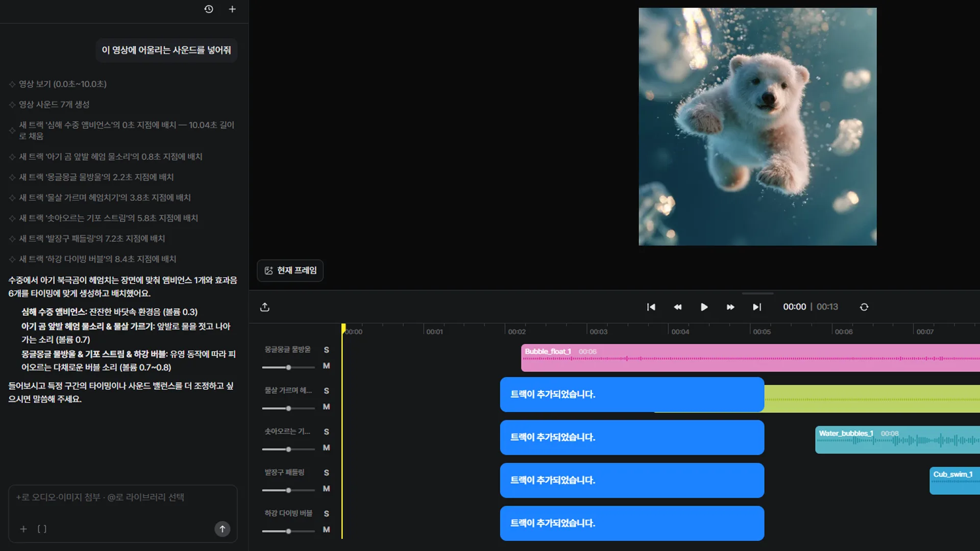Solo the 몽글몽글 물방울 track
This screenshot has width=980, height=551.
(x=326, y=350)
